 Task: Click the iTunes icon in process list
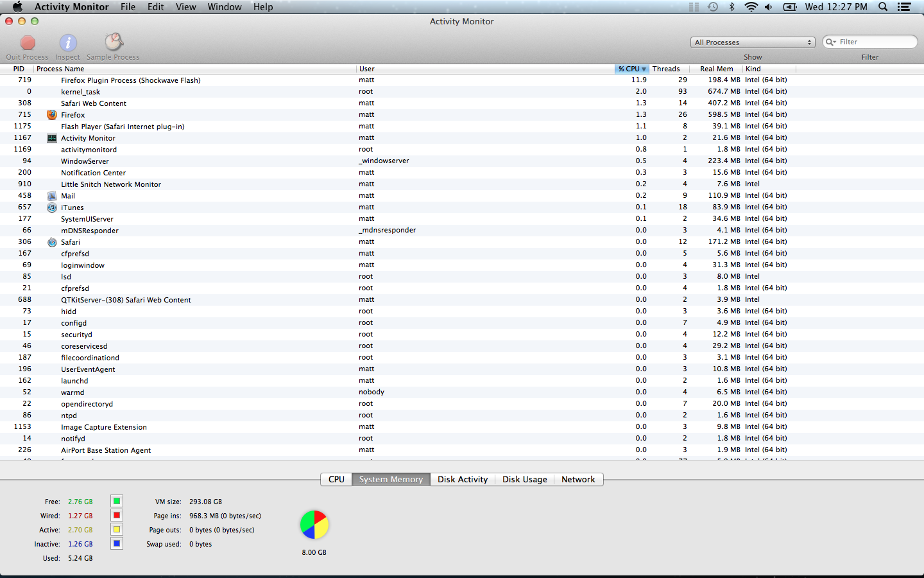(x=52, y=207)
